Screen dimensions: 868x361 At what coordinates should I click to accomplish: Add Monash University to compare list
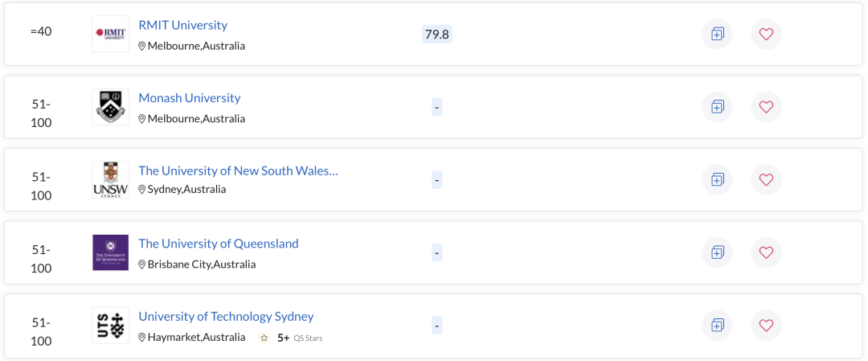[717, 107]
